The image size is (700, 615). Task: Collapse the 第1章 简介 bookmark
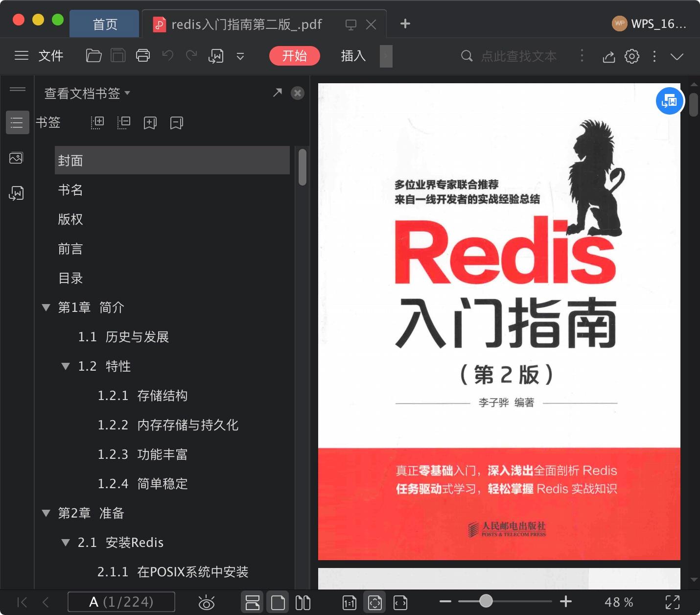[x=46, y=307]
